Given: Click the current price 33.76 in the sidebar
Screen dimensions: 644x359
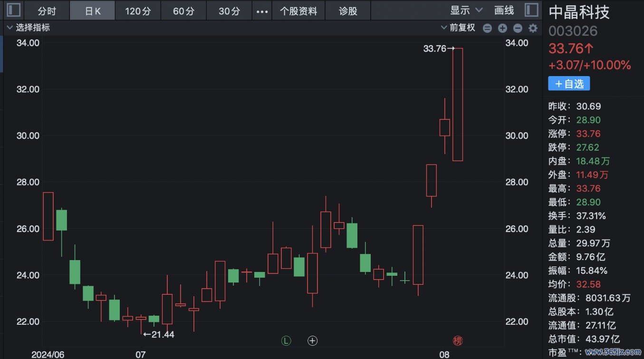Looking at the screenshot, I should (571, 49).
